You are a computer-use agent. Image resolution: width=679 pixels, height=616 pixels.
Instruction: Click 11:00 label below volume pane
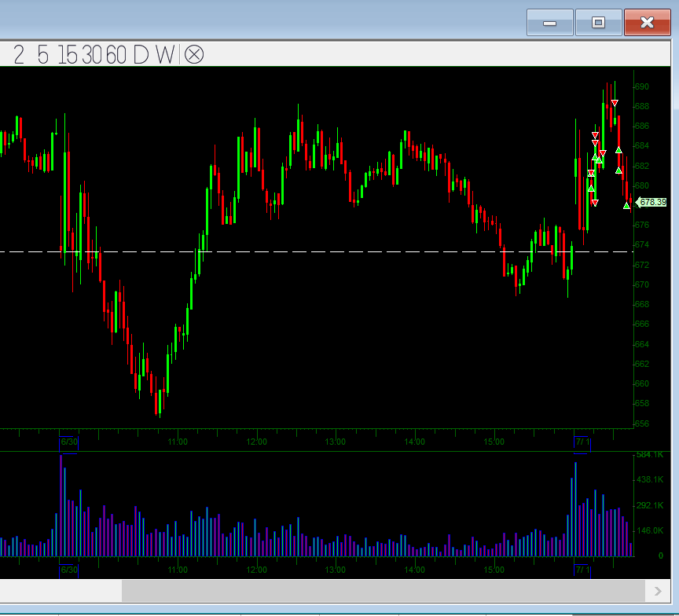coord(178,570)
